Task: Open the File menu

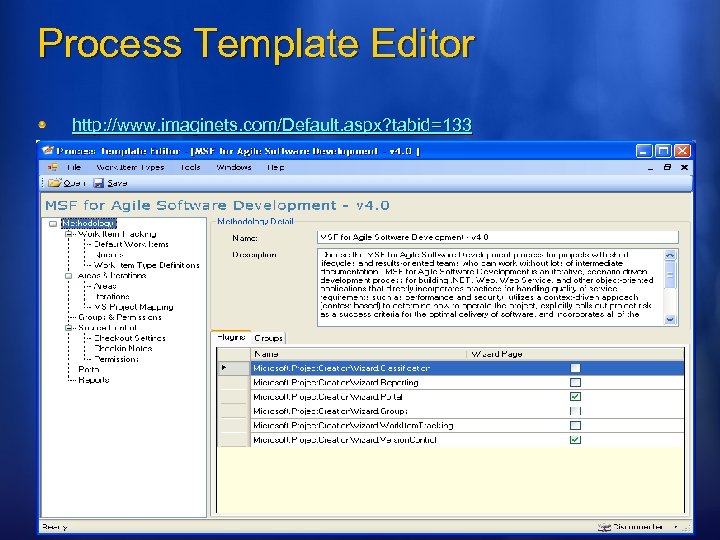Action: [x=73, y=167]
